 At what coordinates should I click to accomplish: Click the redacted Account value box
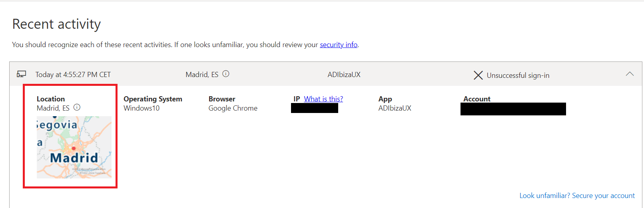click(513, 109)
